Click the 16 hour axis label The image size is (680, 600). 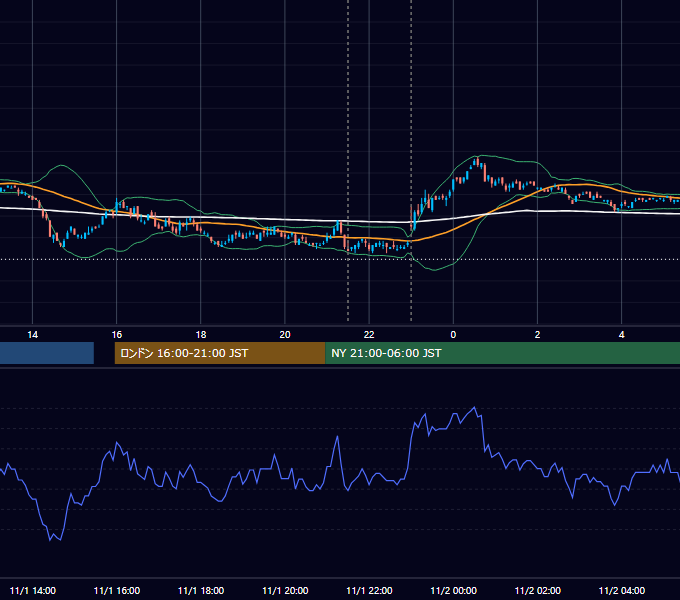[117, 335]
